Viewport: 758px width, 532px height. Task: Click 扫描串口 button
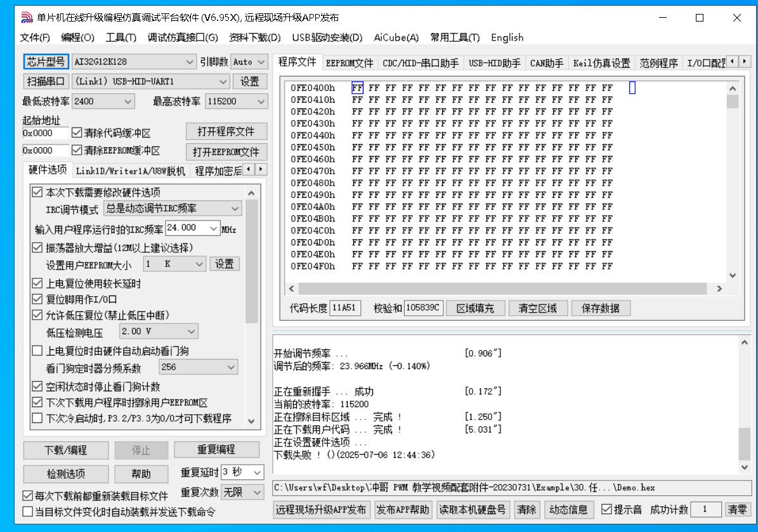point(46,81)
